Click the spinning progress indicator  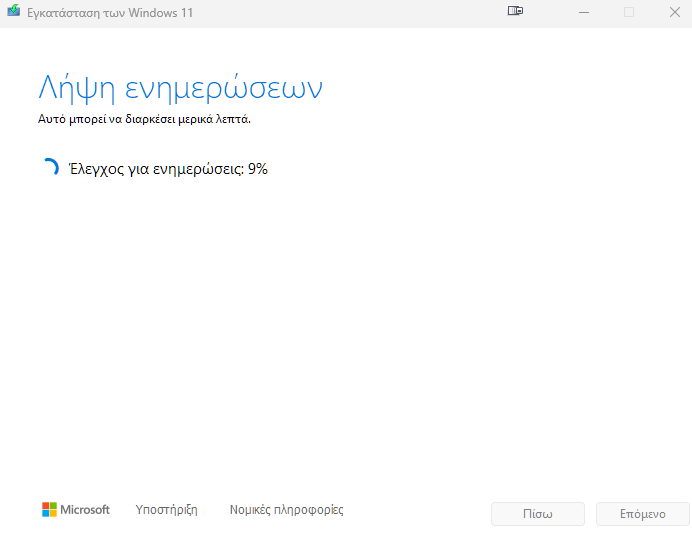click(50, 167)
